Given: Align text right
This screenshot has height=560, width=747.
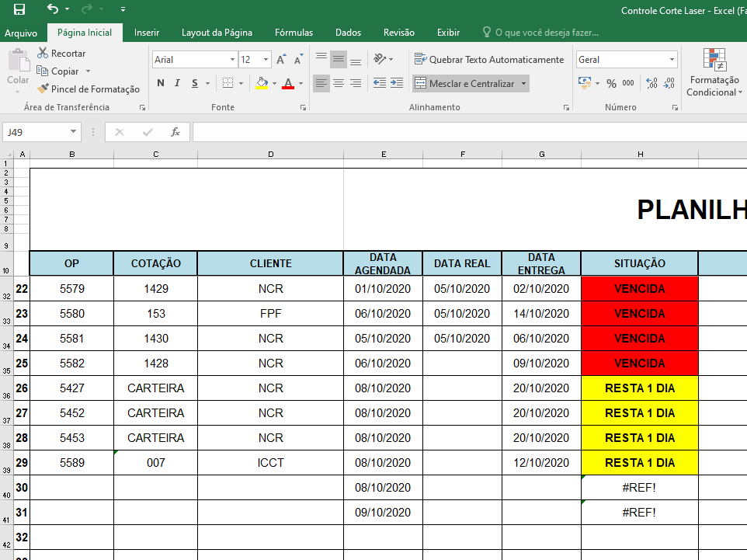Looking at the screenshot, I should [356, 83].
